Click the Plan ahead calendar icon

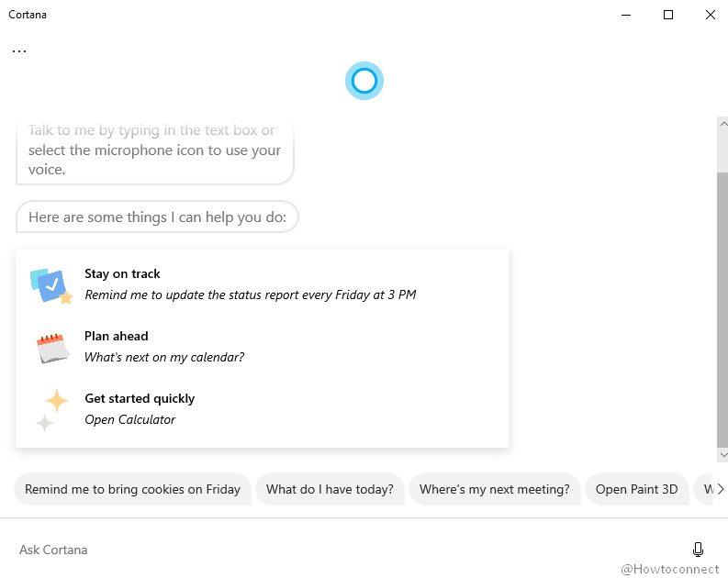pyautogui.click(x=53, y=348)
